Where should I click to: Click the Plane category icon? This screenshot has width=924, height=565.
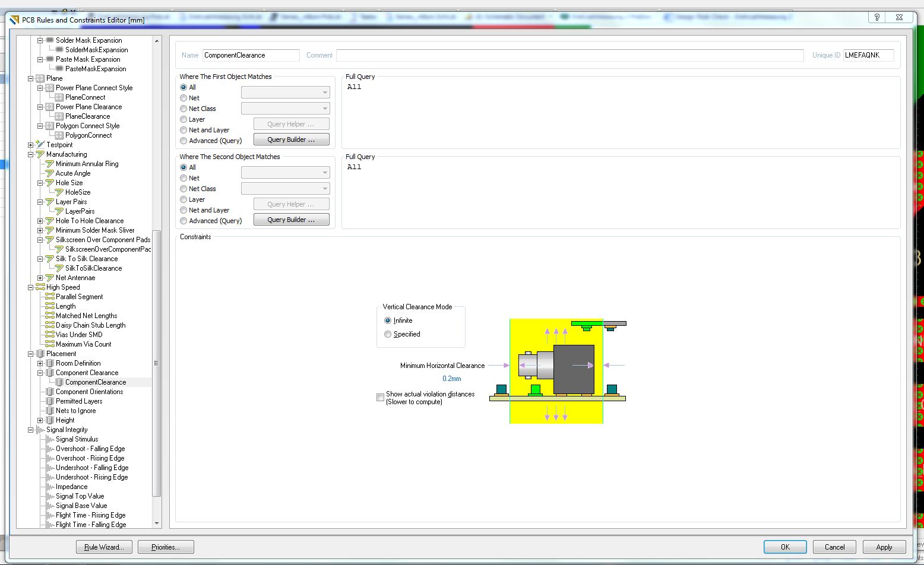pos(40,78)
